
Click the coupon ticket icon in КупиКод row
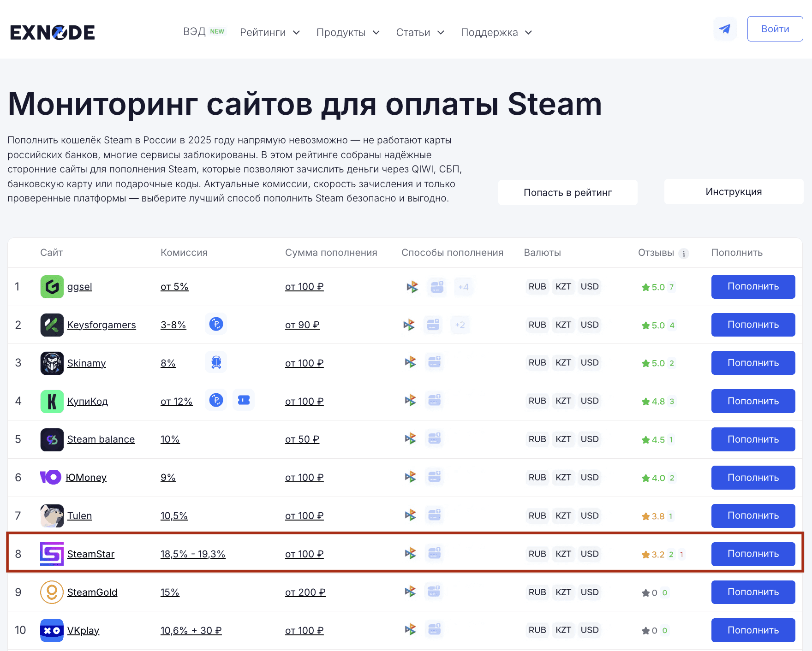(x=244, y=400)
